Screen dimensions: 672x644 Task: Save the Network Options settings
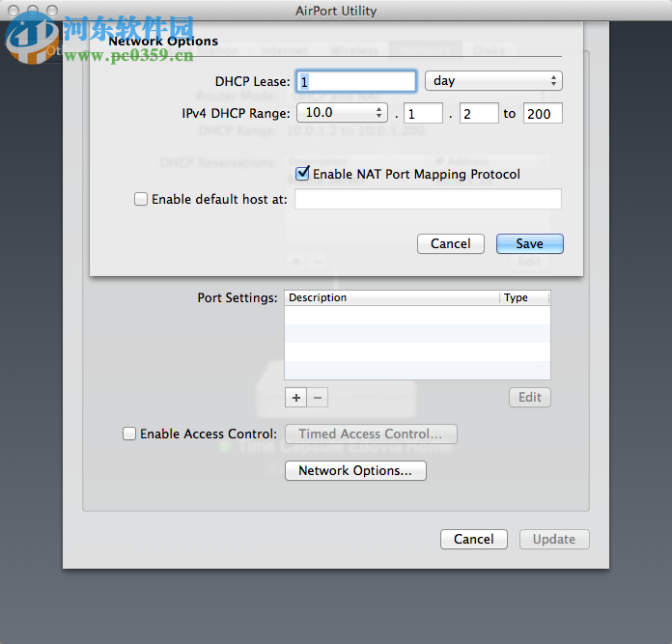point(530,244)
